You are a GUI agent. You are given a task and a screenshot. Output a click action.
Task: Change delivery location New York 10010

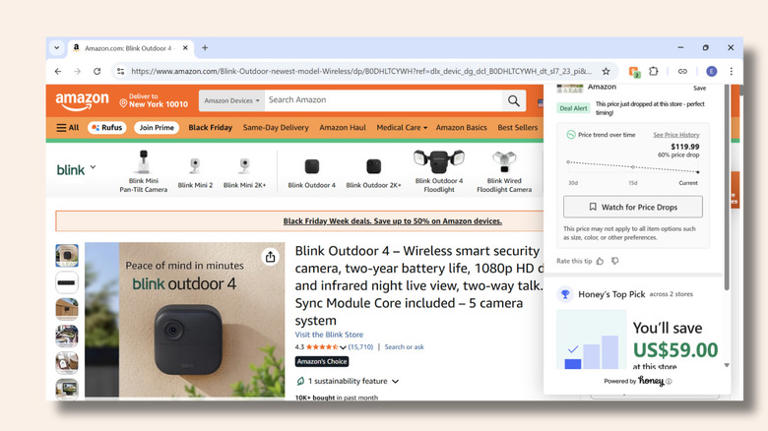point(154,100)
